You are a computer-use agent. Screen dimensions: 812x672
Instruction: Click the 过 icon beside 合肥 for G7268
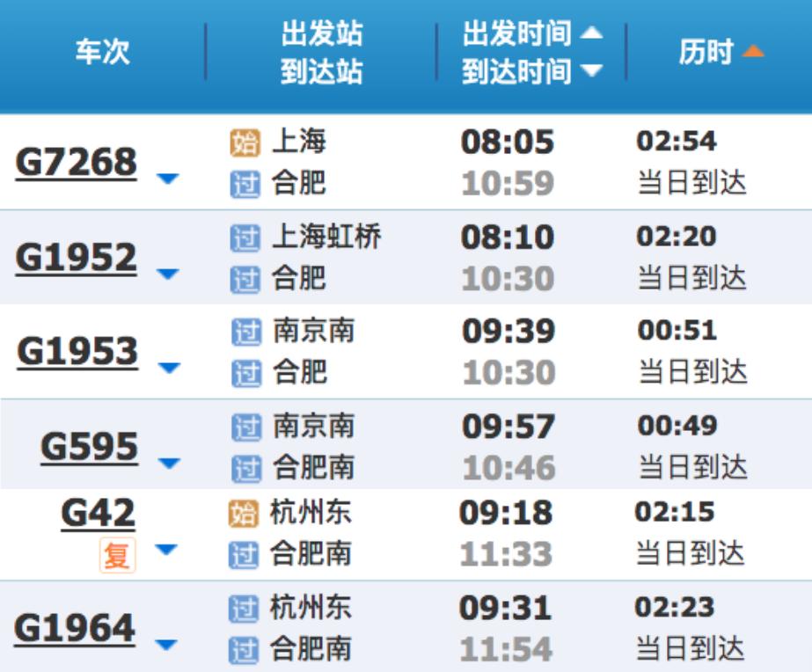coord(245,185)
